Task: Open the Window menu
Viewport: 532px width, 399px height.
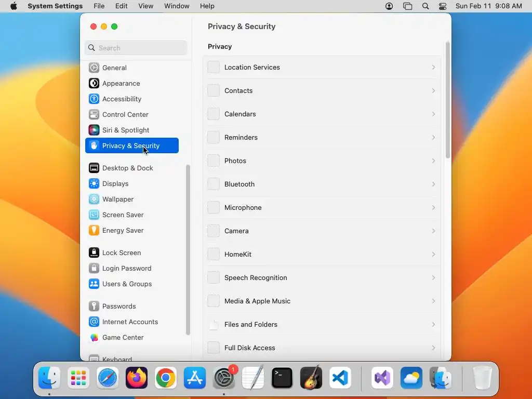Action: click(177, 6)
